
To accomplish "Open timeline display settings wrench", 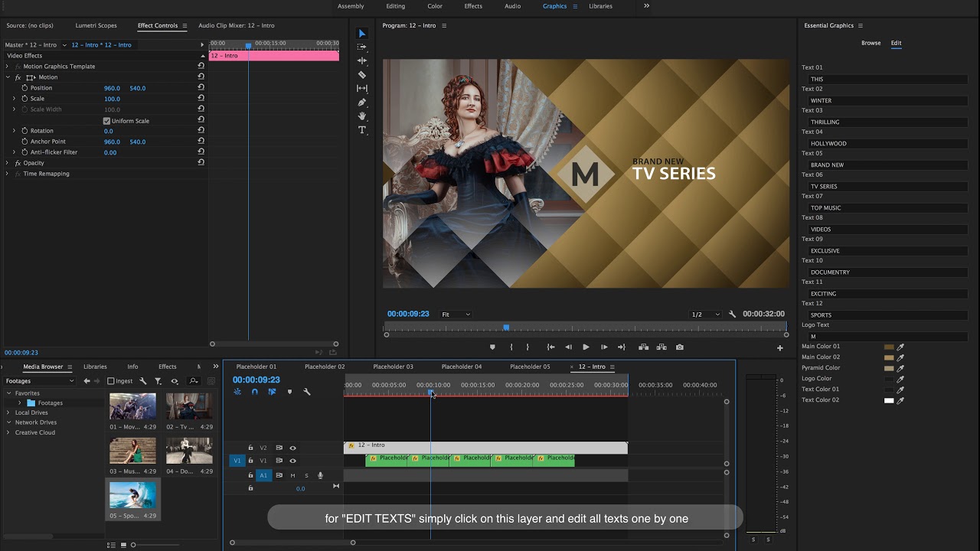I will click(x=307, y=392).
